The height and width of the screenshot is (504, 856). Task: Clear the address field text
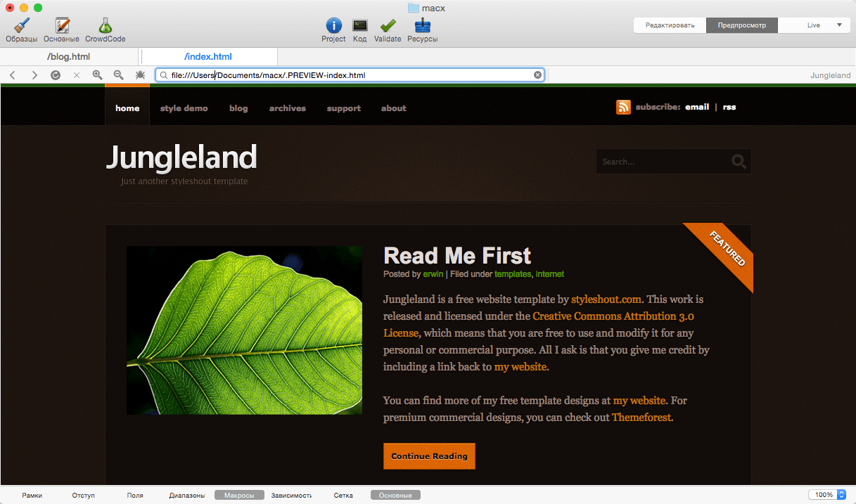pos(537,75)
